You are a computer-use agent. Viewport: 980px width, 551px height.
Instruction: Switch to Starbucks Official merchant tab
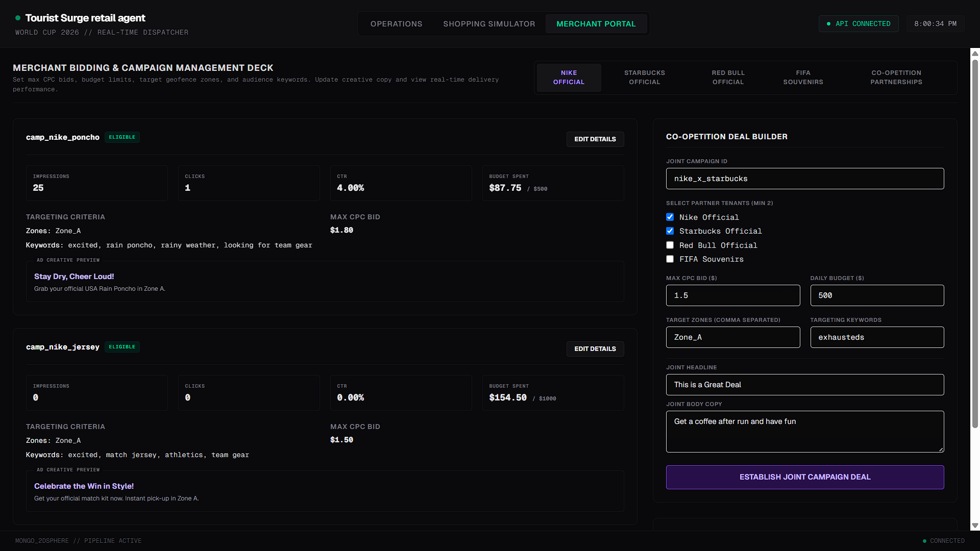click(645, 78)
